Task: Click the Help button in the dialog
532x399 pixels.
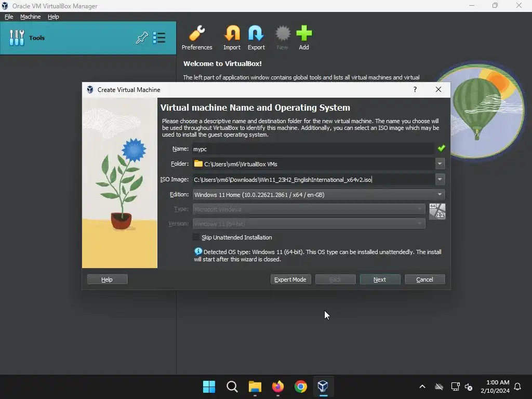Action: (107, 279)
